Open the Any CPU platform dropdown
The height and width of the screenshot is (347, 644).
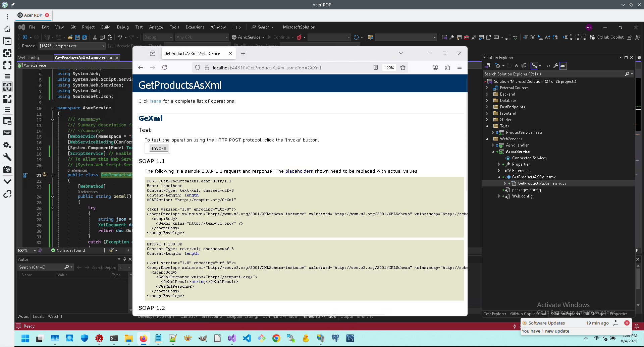[202, 37]
